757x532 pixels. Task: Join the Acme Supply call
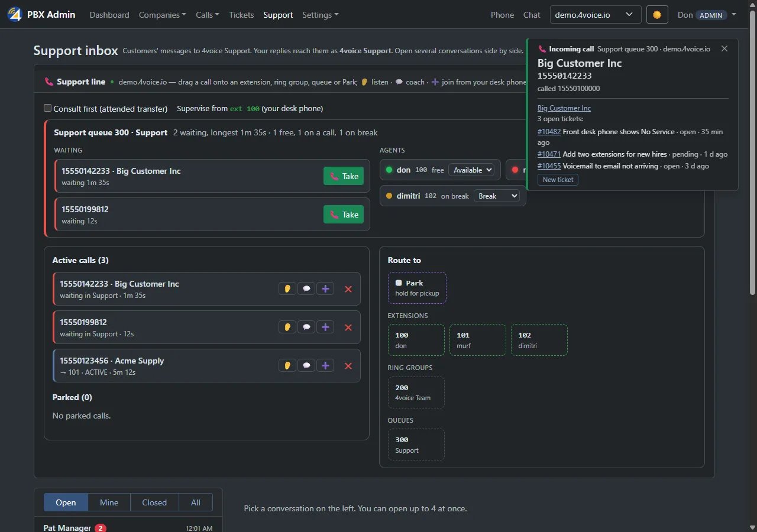325,366
